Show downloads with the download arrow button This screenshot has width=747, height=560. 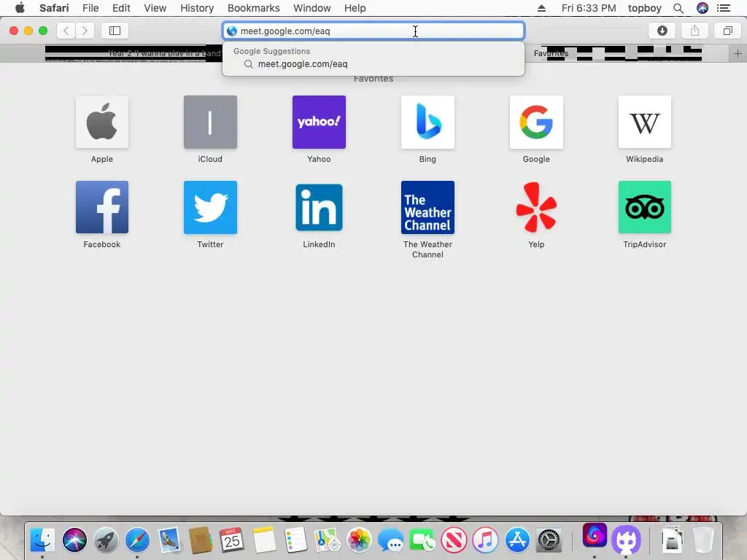point(662,31)
